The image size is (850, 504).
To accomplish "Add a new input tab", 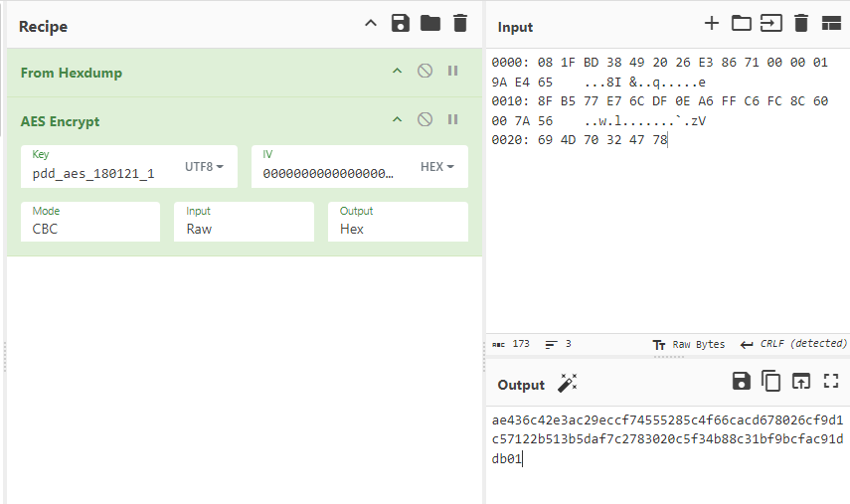I will click(x=711, y=23).
